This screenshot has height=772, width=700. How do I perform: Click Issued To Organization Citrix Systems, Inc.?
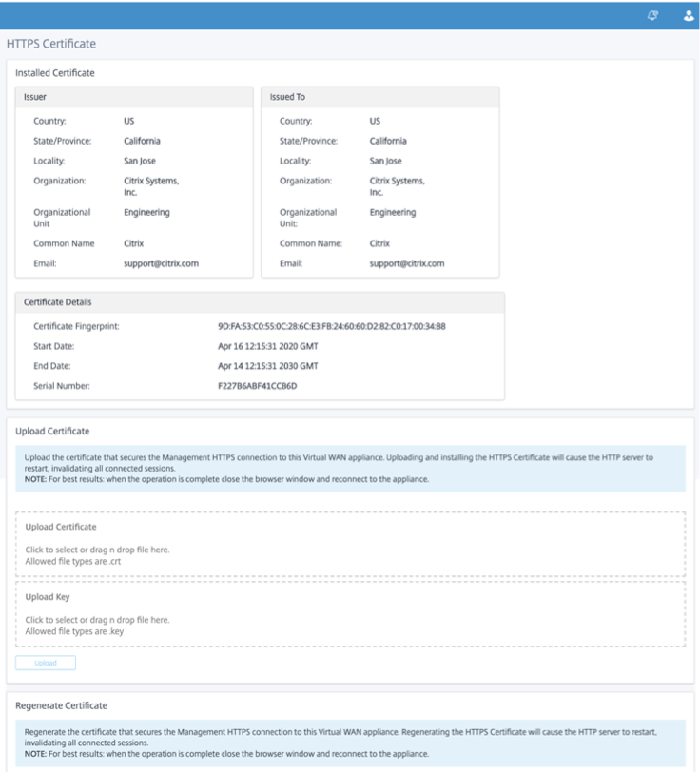tap(397, 186)
